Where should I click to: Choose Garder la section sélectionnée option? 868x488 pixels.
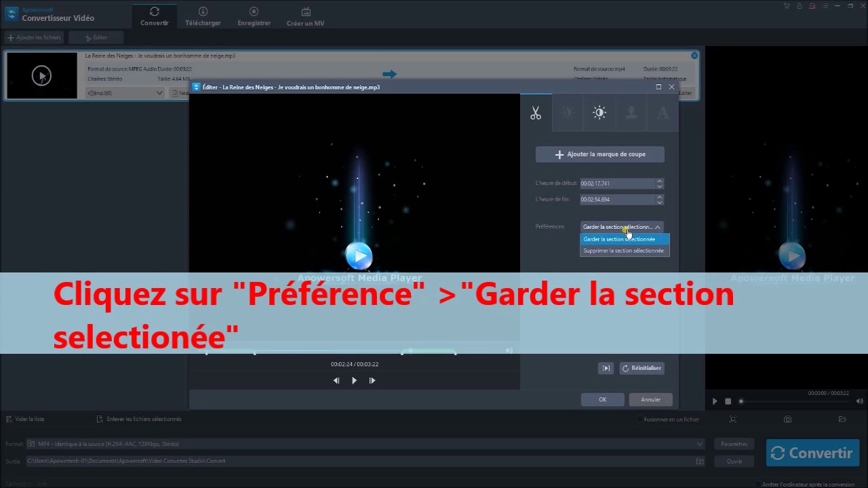pyautogui.click(x=625, y=239)
